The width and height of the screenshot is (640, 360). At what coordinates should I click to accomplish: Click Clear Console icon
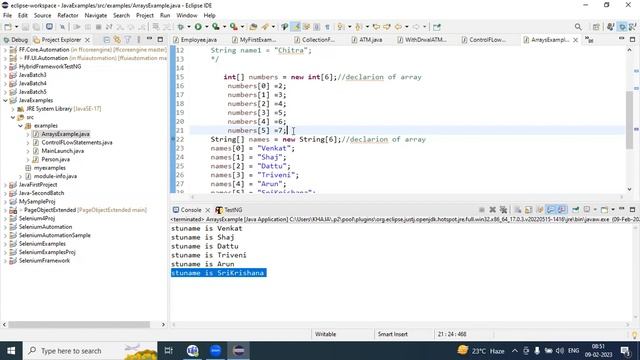pyautogui.click(x=518, y=210)
